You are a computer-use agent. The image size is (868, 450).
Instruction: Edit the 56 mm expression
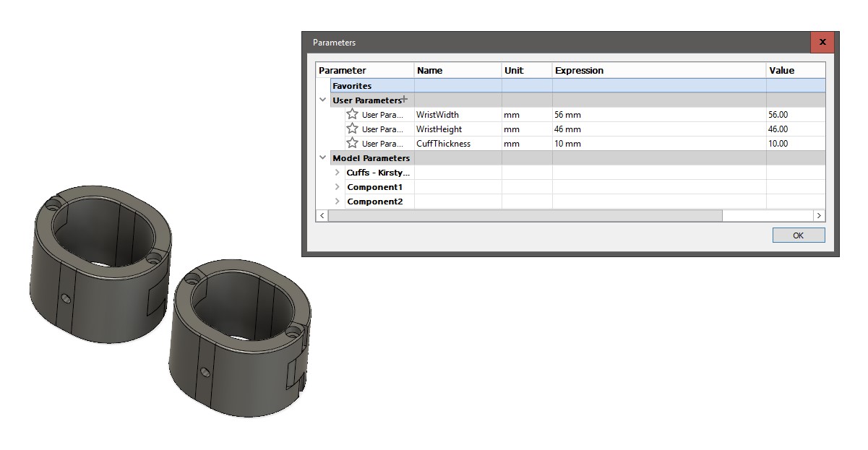[659, 115]
